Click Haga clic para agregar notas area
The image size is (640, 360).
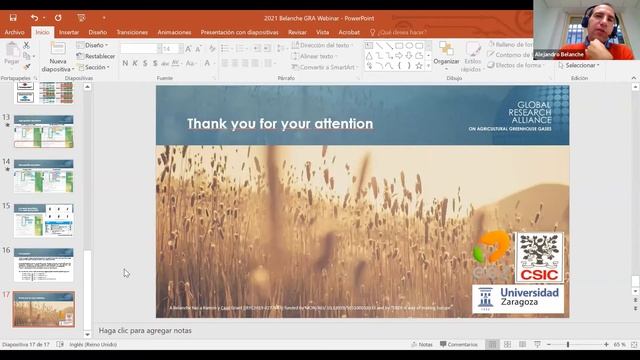[x=145, y=331]
